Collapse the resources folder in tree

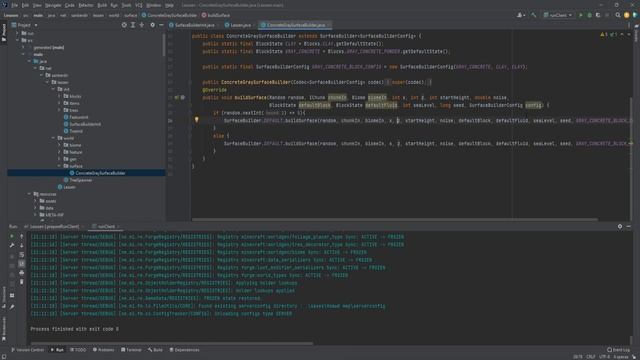(x=29, y=194)
